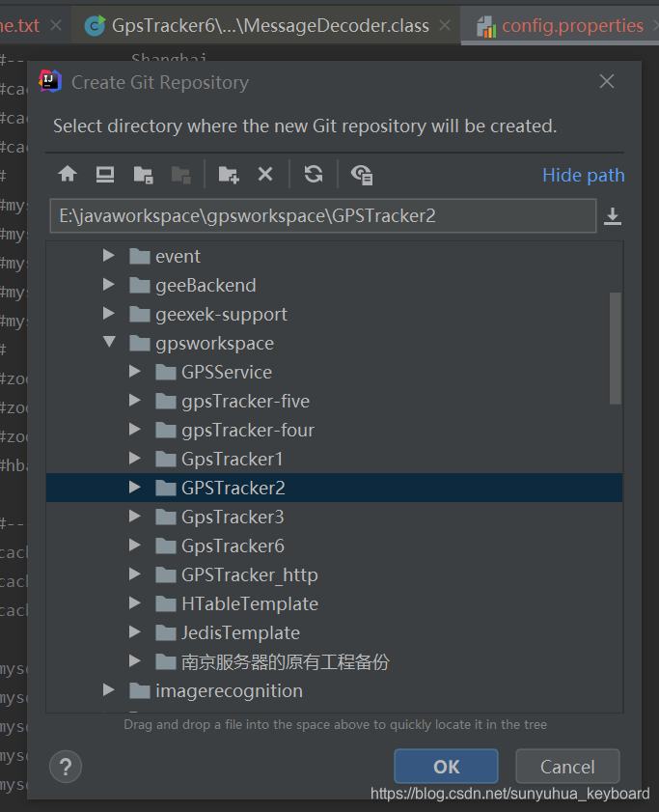Go to the Home directory icon
Image resolution: width=659 pixels, height=812 pixels.
click(x=68, y=174)
